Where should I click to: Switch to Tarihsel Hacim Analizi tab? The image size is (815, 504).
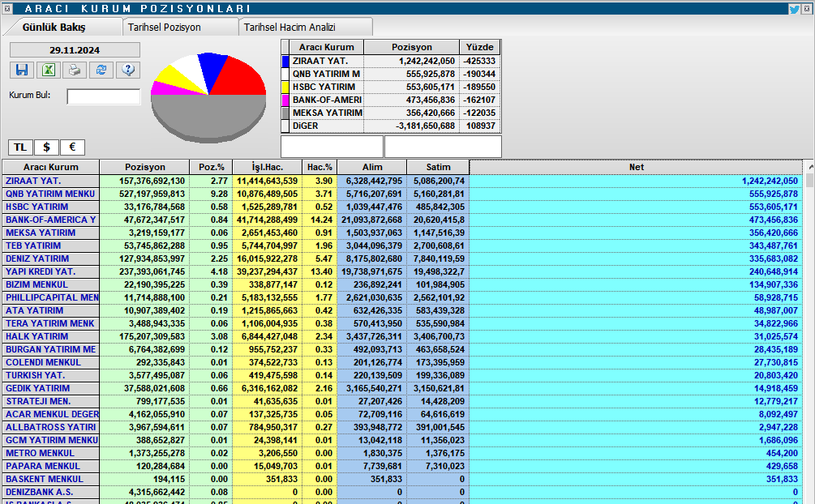click(290, 27)
